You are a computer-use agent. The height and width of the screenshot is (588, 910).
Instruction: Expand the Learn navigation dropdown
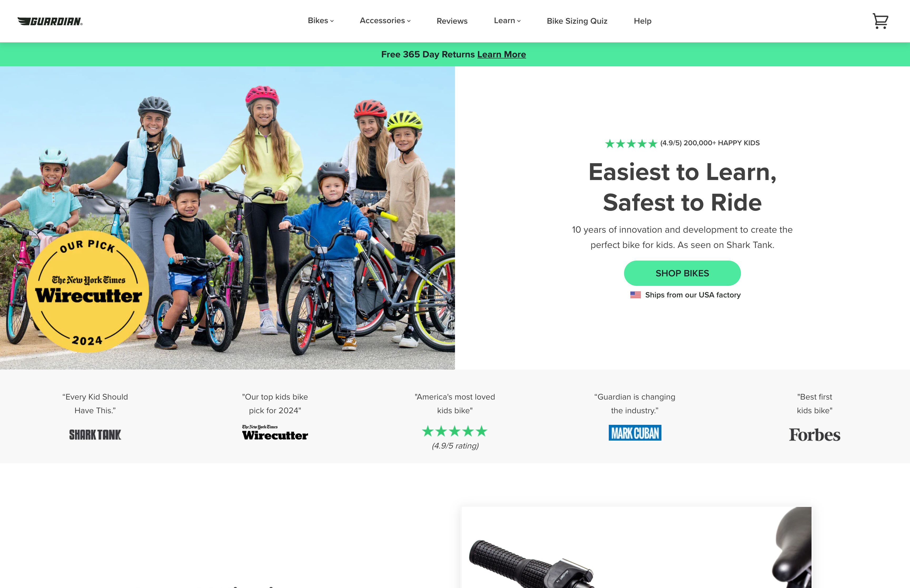[x=507, y=21]
